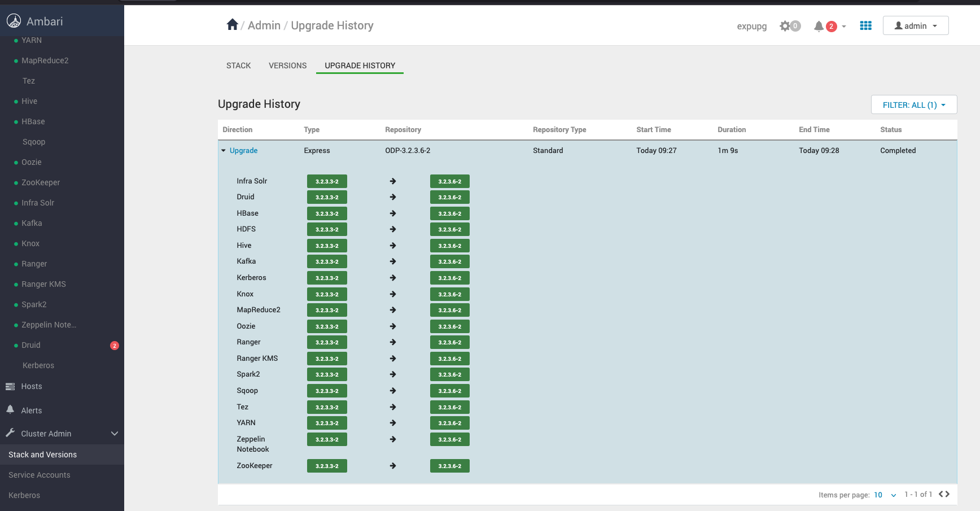Switch to the Stack tab

pyautogui.click(x=238, y=65)
